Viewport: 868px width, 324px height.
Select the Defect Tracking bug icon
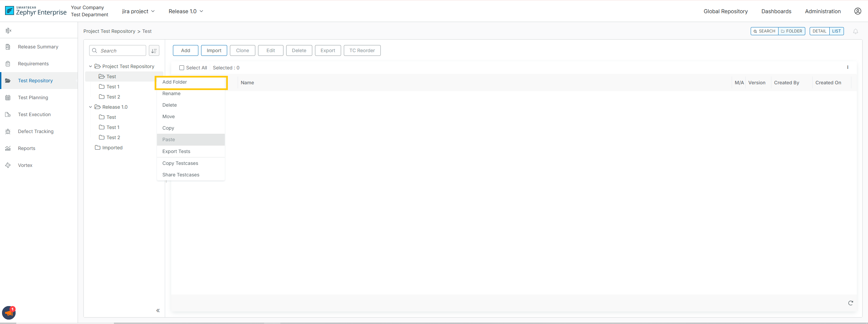pyautogui.click(x=8, y=131)
